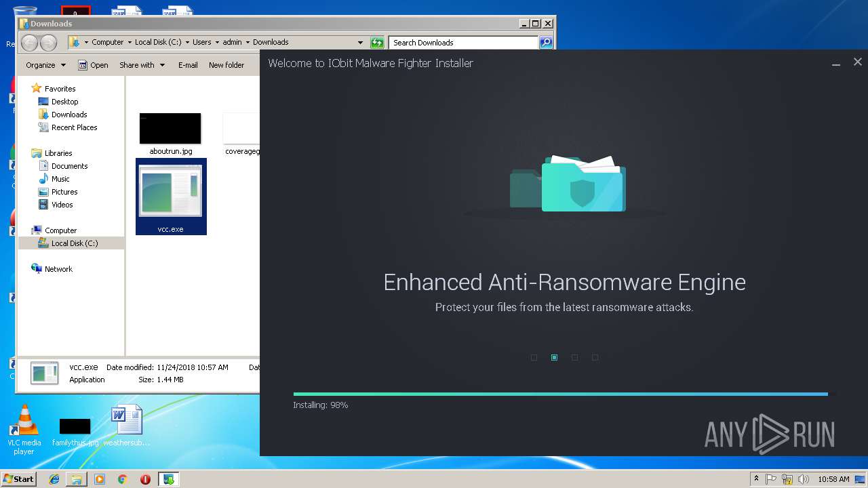Viewport: 868px width, 488px height.
Task: Click the Users breadcrumb segment
Action: pyautogui.click(x=201, y=42)
